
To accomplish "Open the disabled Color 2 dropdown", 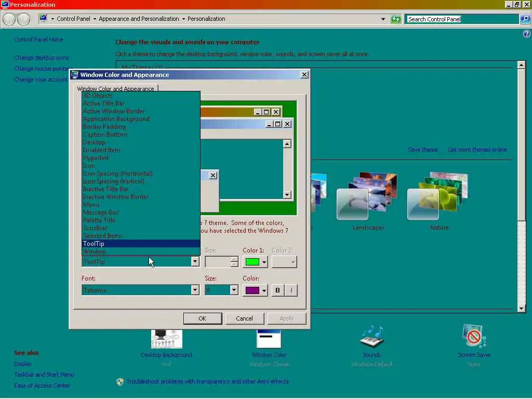I will pos(284,262).
